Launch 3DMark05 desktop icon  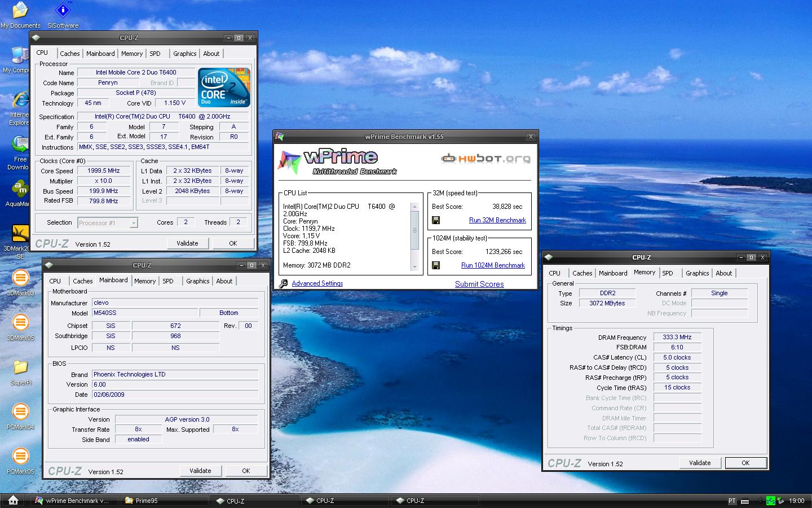(x=20, y=327)
